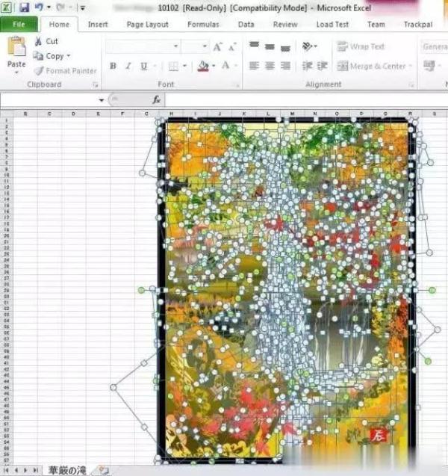Image resolution: width=448 pixels, height=476 pixels.
Task: Click into the Name Box field
Action: [49, 100]
